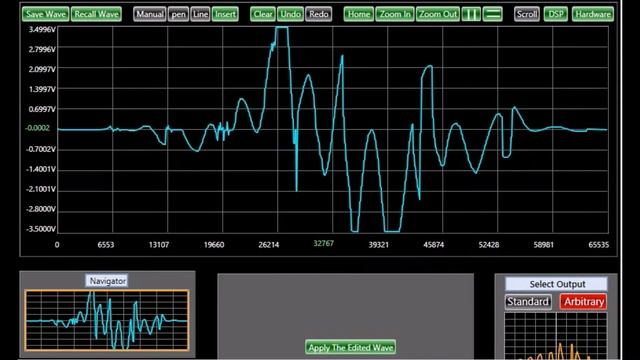Select Standard output
The width and height of the screenshot is (640, 360).
click(x=528, y=302)
